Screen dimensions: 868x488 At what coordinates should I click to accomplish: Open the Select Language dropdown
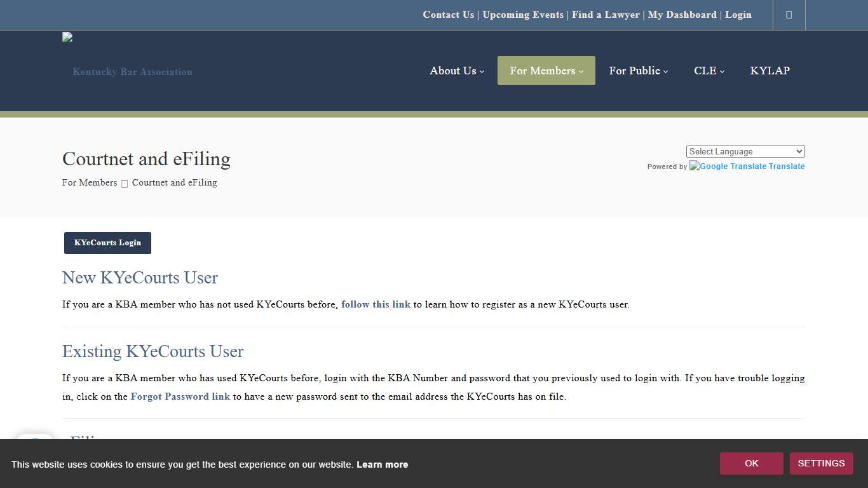pos(745,151)
